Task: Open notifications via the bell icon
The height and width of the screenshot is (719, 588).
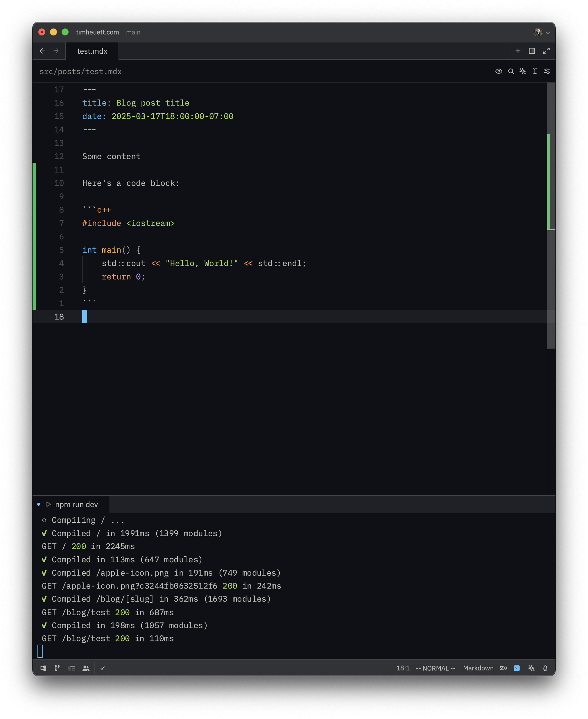Action: click(x=545, y=668)
